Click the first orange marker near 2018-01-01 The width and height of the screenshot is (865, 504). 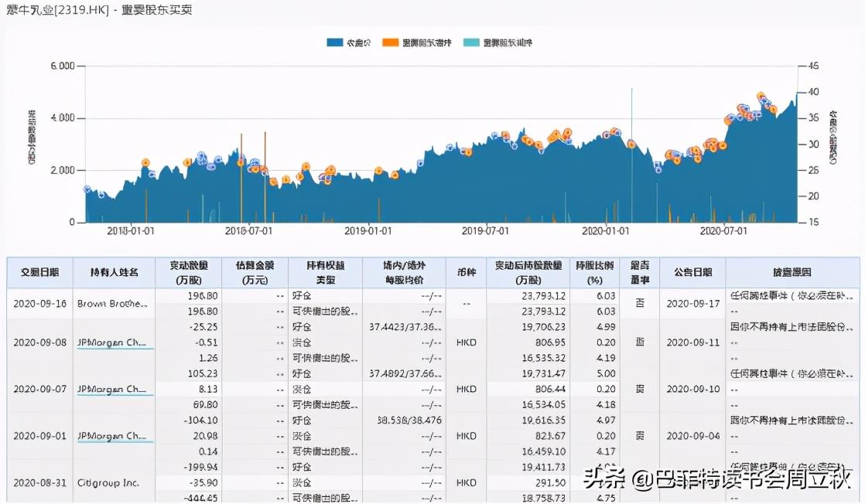pyautogui.click(x=145, y=163)
